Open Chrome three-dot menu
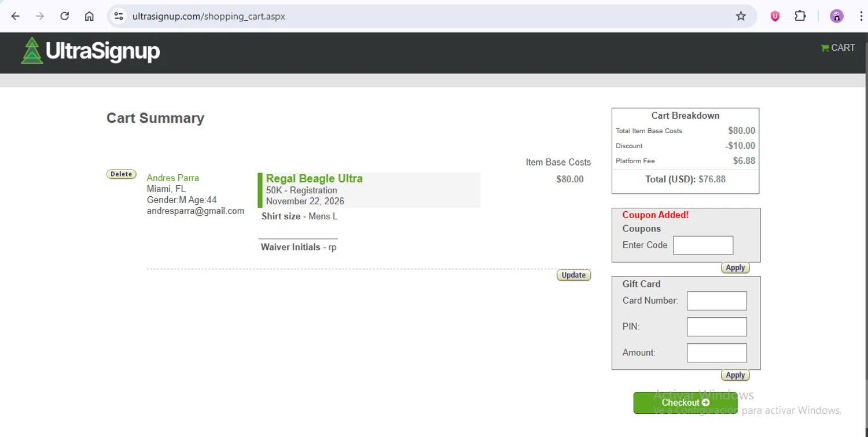 861,16
